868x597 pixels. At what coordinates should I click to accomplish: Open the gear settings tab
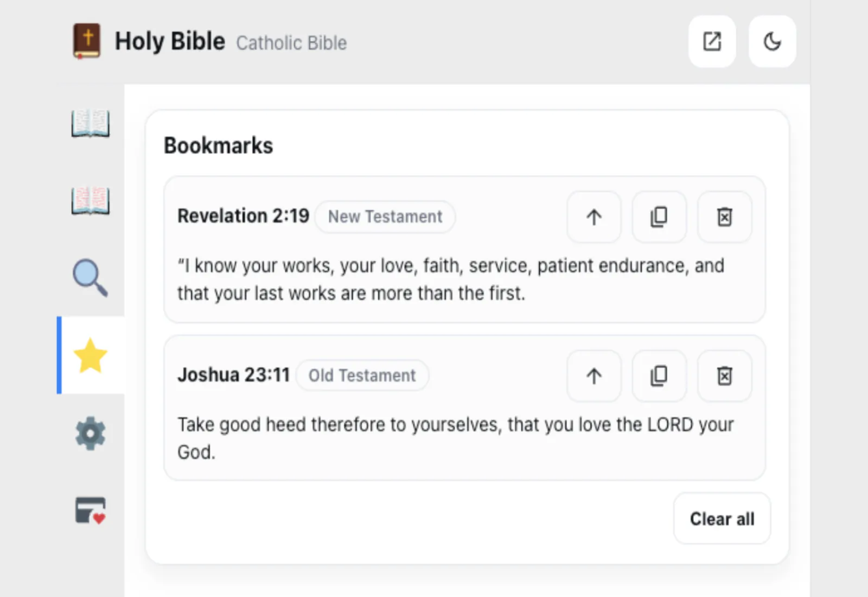[91, 433]
